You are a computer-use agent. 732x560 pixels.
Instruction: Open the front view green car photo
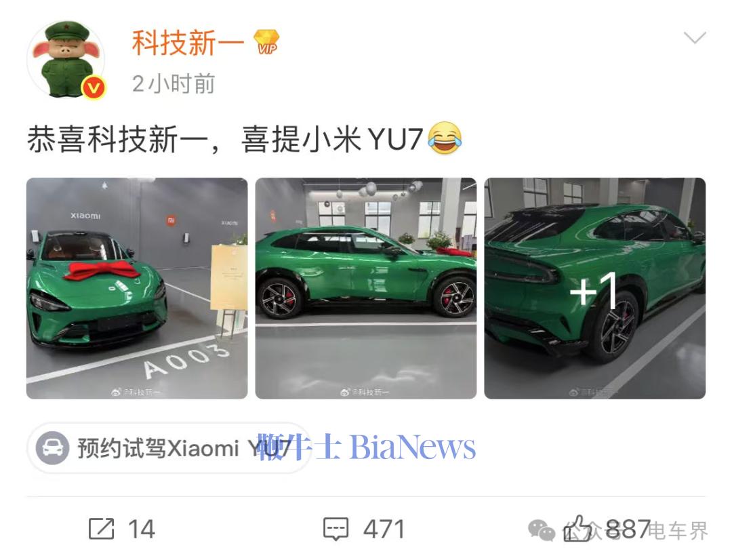137,288
